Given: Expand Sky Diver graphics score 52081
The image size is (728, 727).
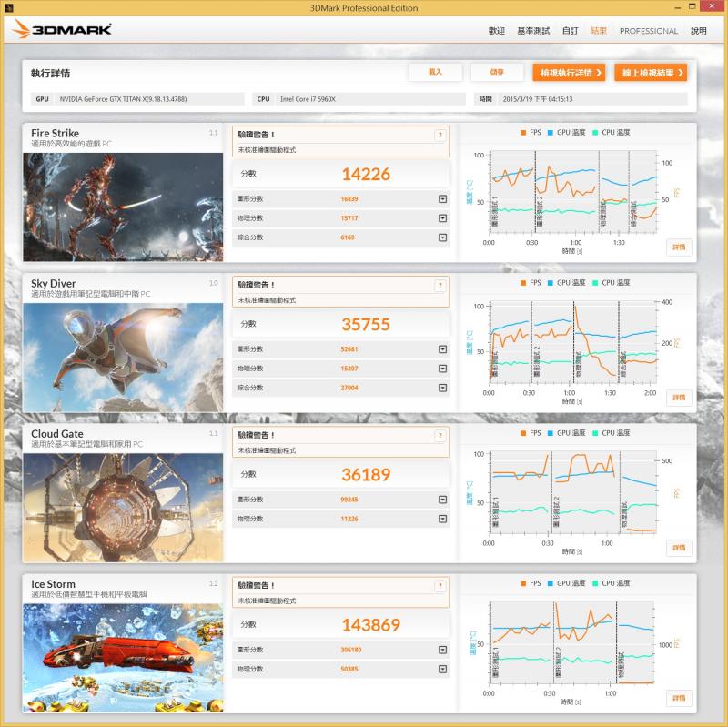Looking at the screenshot, I should point(442,349).
